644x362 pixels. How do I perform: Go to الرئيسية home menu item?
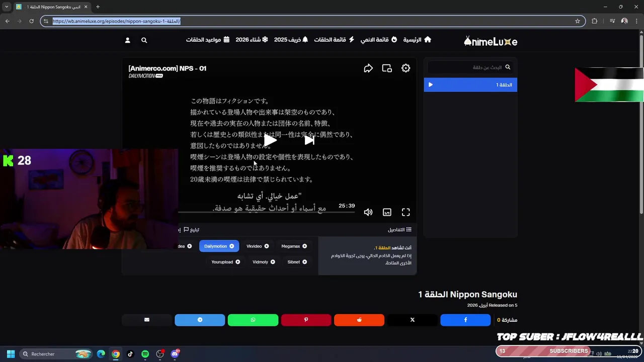(417, 40)
